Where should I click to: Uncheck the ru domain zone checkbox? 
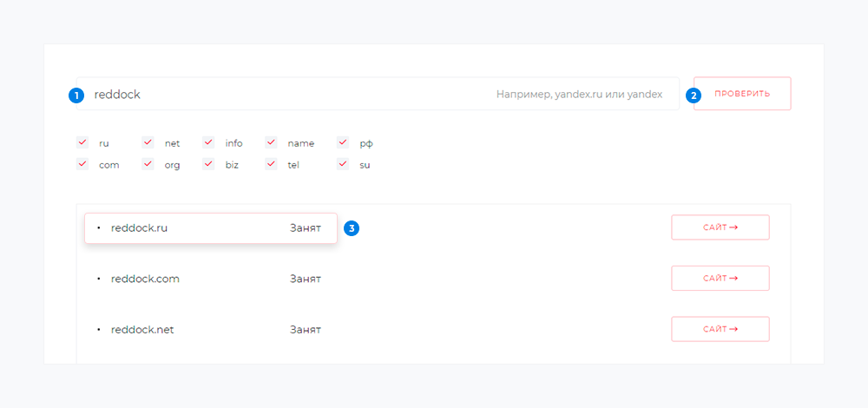tap(82, 142)
